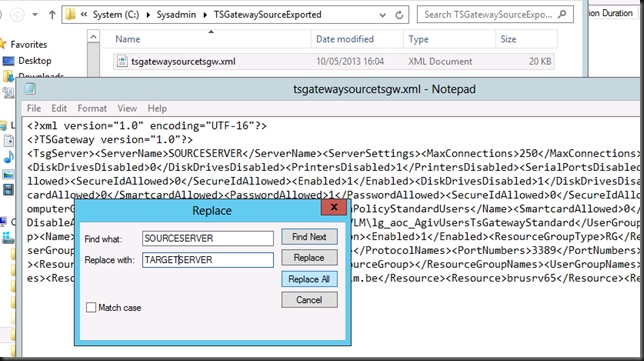Click the Find Next button
Viewport: 644px width, 361px height.
309,237
